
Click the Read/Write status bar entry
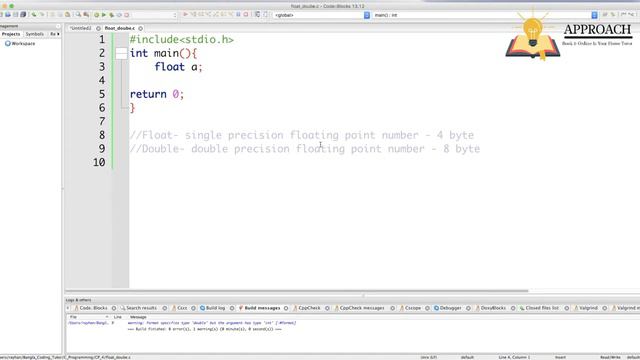pyautogui.click(x=610, y=357)
